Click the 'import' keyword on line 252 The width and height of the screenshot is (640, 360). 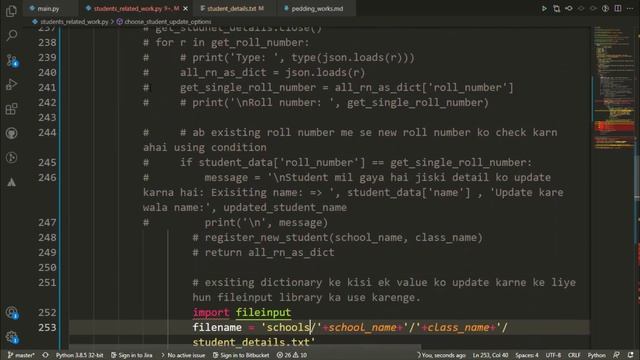click(211, 313)
